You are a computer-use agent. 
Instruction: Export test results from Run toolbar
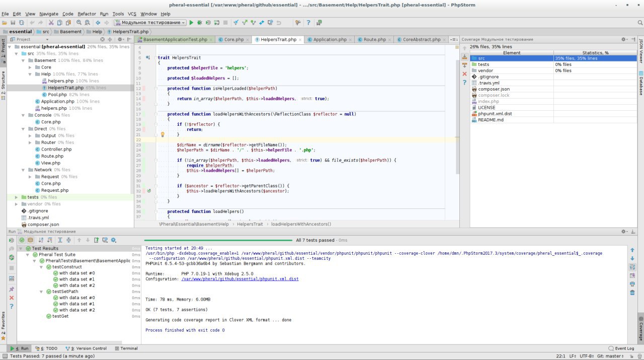(97, 240)
